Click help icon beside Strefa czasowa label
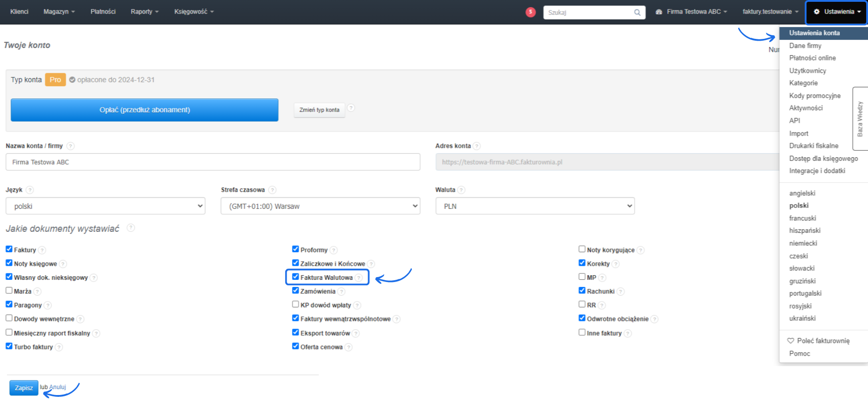This screenshot has height=400, width=868. [x=272, y=190]
